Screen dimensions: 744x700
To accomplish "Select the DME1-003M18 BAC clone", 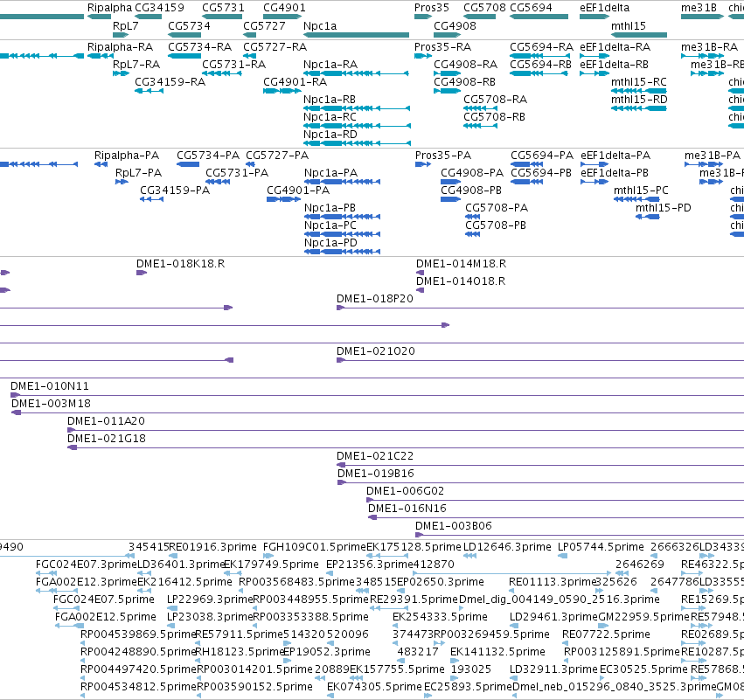I will tap(378, 412).
